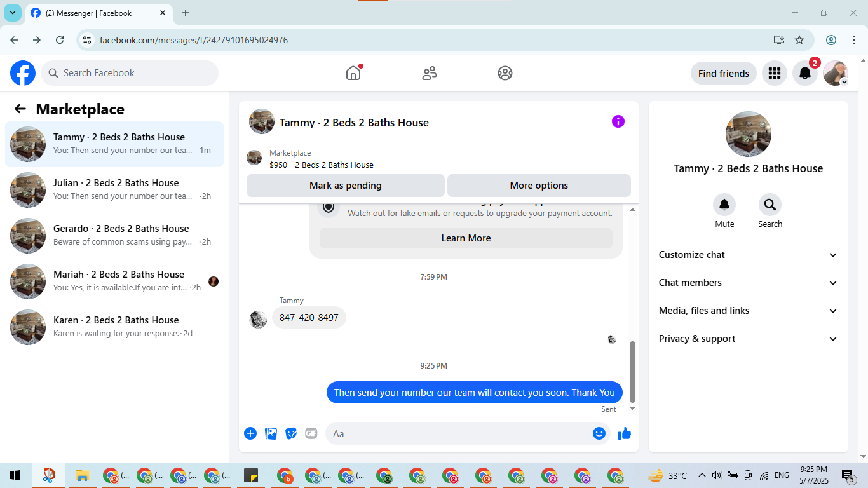
Task: Open Karen conversation in list
Action: click(x=114, y=327)
